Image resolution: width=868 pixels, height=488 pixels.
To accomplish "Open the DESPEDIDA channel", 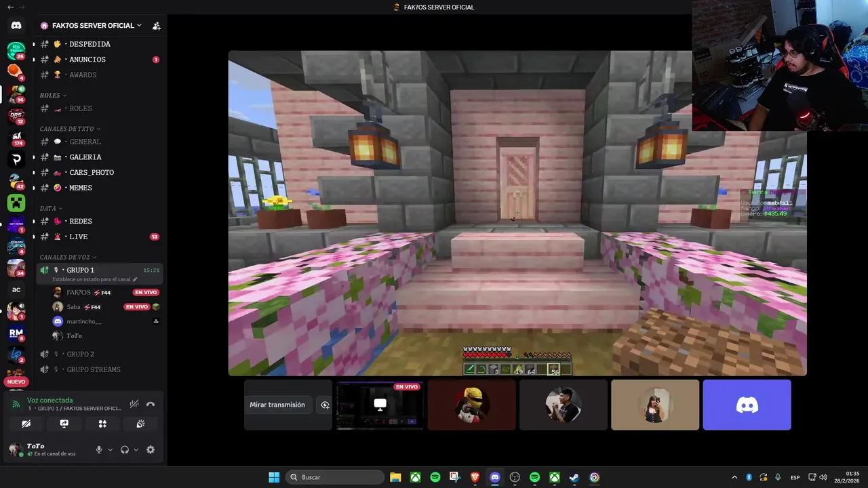I will click(99, 44).
